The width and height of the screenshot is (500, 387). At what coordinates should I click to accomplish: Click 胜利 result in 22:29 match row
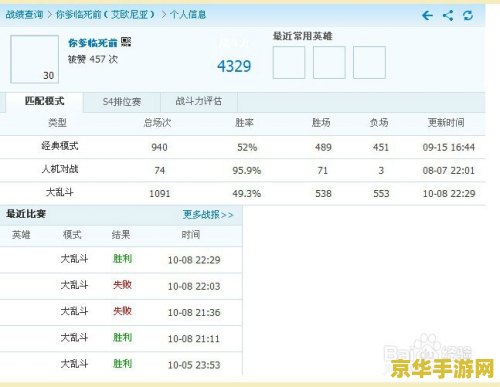(x=122, y=259)
